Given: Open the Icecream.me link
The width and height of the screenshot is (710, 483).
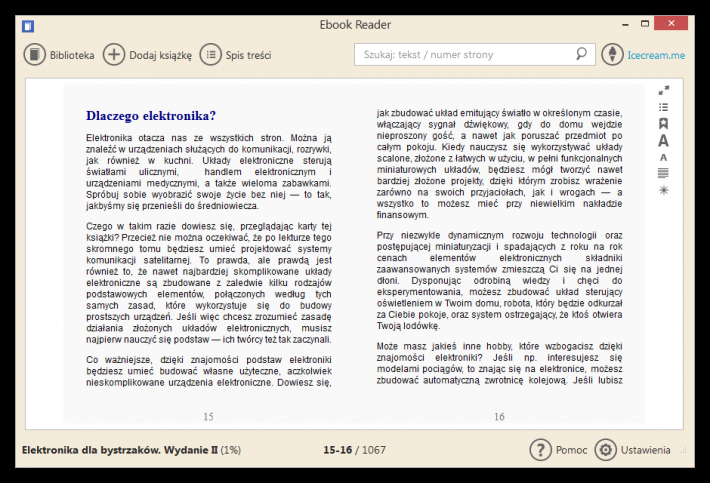Looking at the screenshot, I should pos(656,55).
